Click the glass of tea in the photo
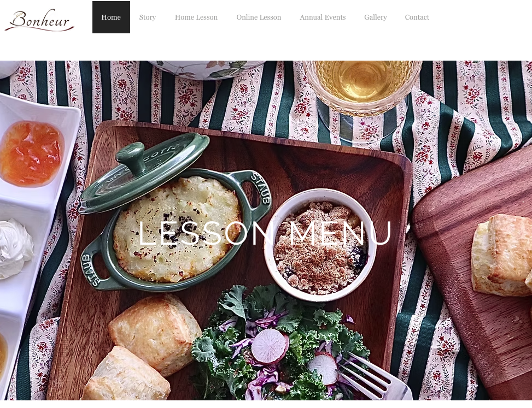532x408 pixels. [363, 86]
